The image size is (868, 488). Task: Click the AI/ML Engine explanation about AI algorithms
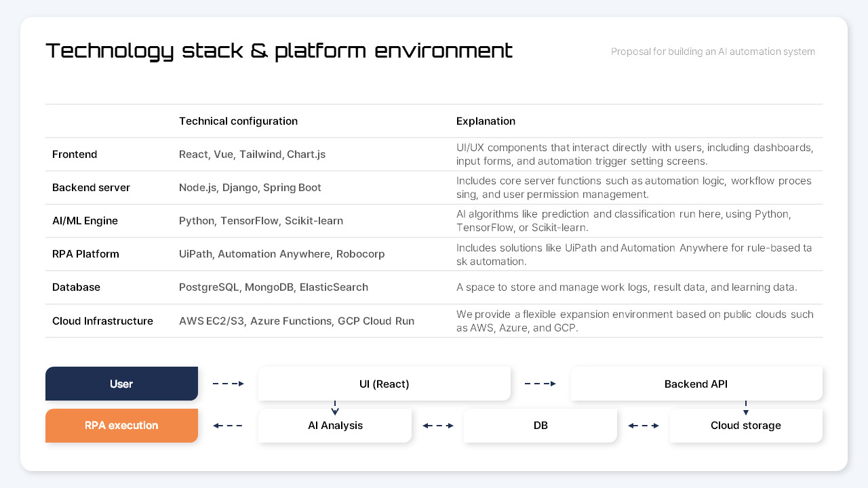pos(624,221)
